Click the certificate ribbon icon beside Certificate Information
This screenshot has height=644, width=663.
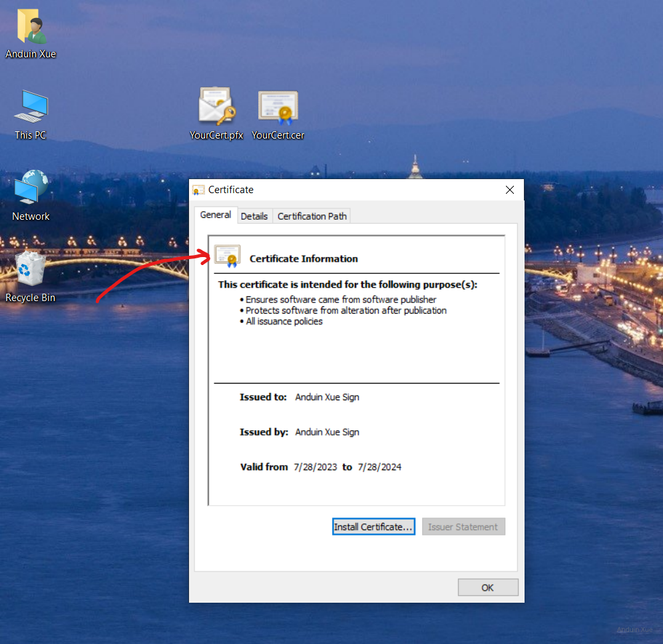click(227, 256)
